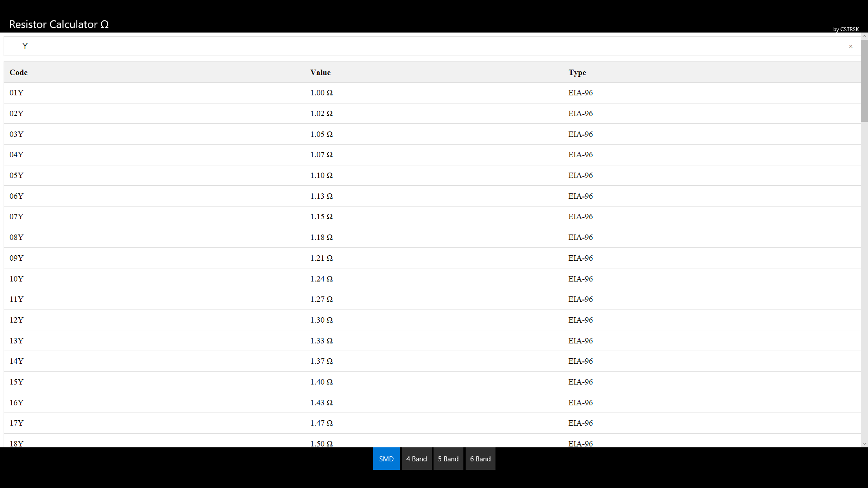Viewport: 868px width, 488px height.
Task: Open the 6 Band resistor view
Action: pos(480,459)
